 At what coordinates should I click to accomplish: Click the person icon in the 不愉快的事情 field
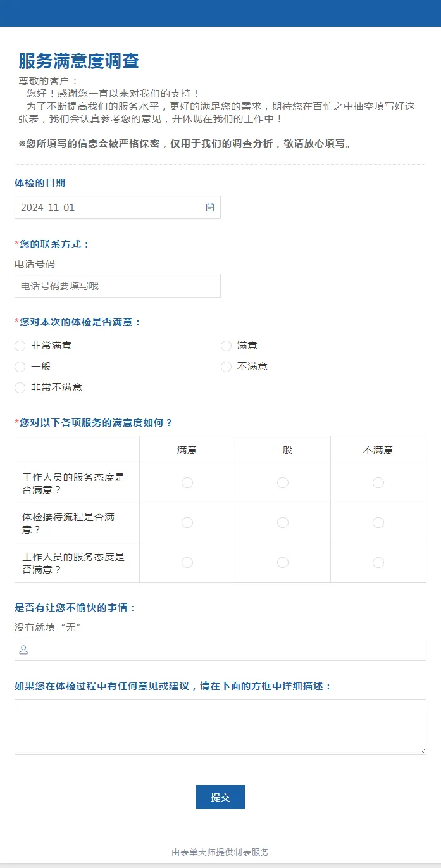coord(23,650)
